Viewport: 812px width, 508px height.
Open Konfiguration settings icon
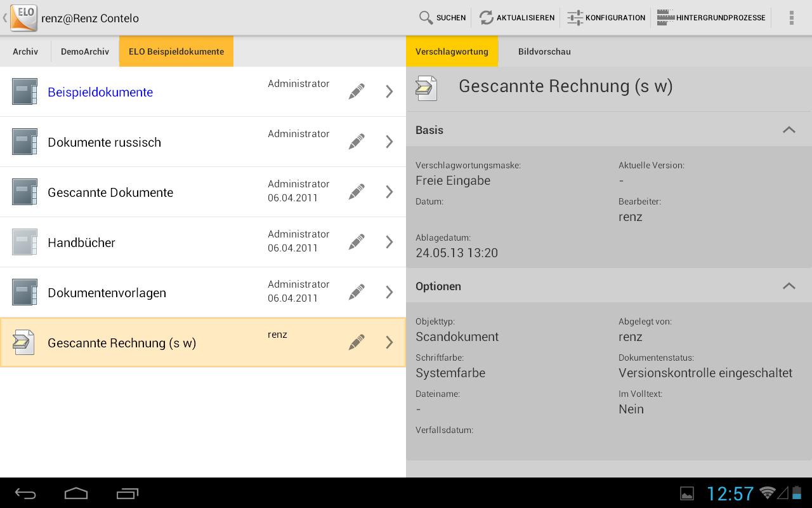pyautogui.click(x=575, y=18)
